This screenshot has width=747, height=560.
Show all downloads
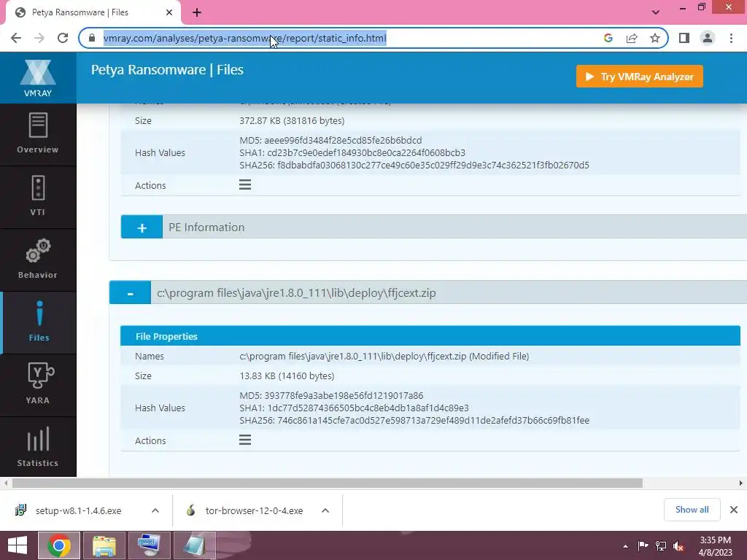tap(692, 510)
